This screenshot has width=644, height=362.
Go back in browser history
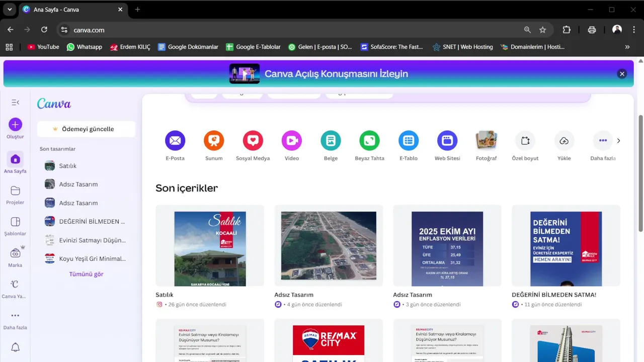tap(11, 30)
